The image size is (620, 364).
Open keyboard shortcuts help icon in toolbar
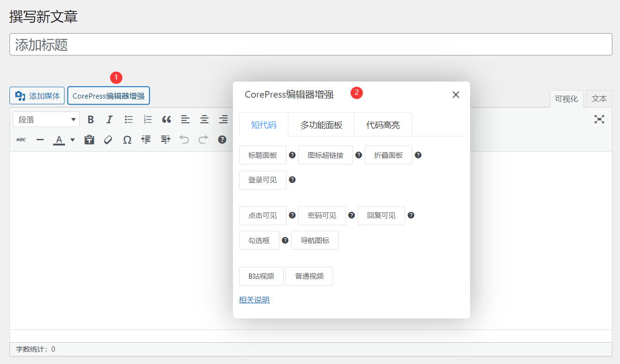[222, 140]
